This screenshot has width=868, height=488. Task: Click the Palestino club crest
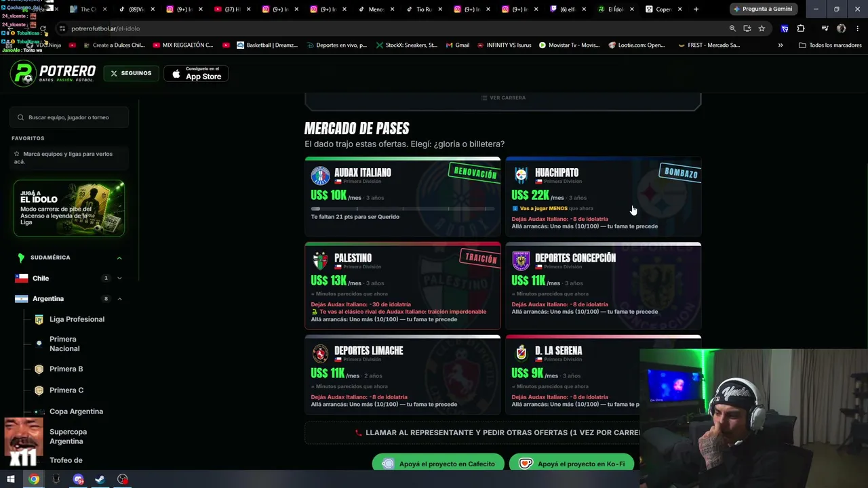pos(320,261)
